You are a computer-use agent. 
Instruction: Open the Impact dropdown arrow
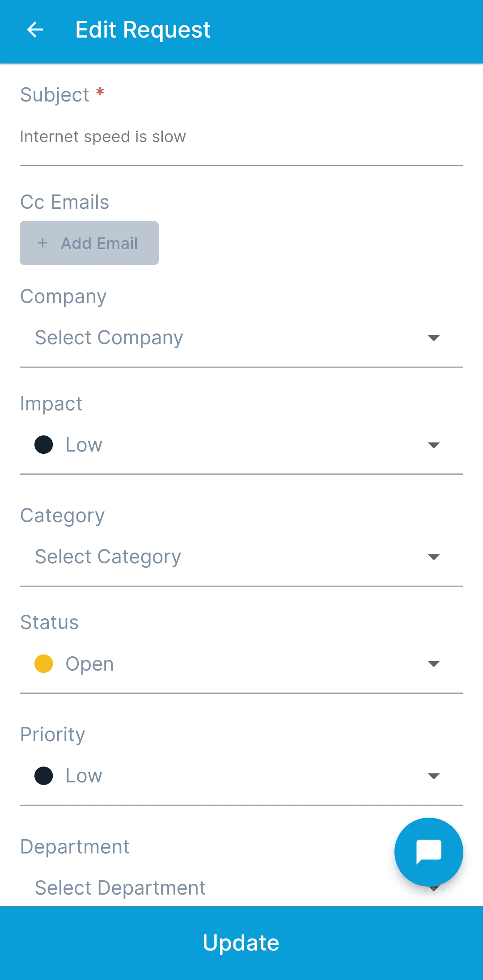pos(433,445)
